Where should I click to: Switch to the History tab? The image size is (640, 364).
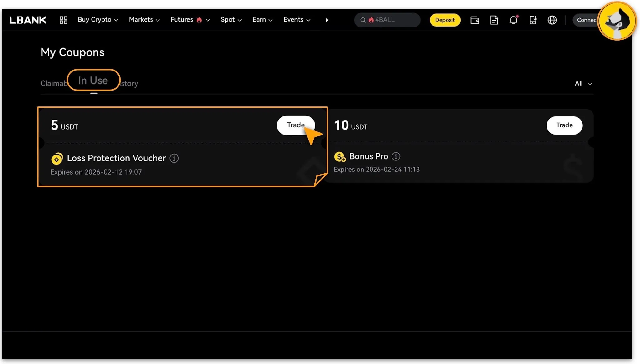click(x=129, y=83)
